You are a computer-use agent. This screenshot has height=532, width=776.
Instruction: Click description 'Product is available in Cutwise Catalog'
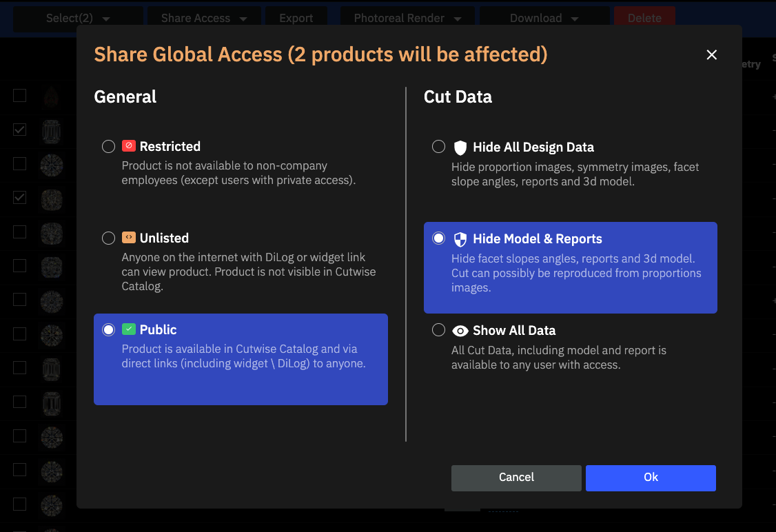click(x=243, y=356)
